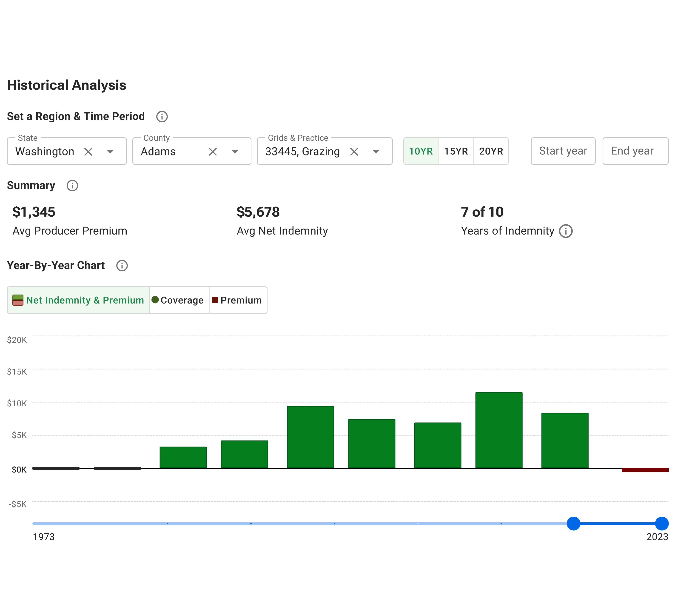Clear the Adams county selection
Viewport: 675px width, 616px height.
click(x=213, y=152)
